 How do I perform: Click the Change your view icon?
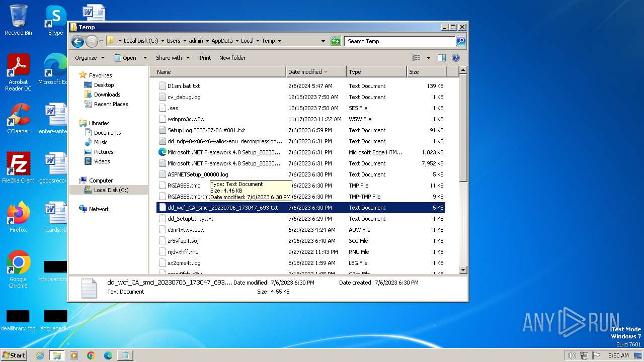tap(416, 58)
